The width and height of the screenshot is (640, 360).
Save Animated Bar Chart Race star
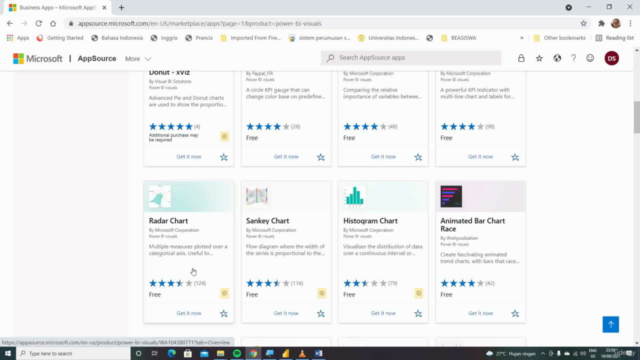(515, 313)
